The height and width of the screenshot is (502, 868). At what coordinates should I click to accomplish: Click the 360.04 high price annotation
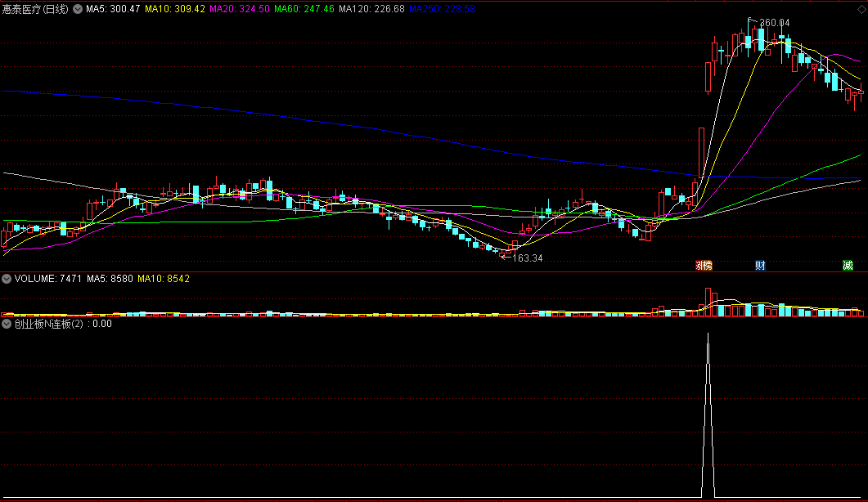point(775,23)
